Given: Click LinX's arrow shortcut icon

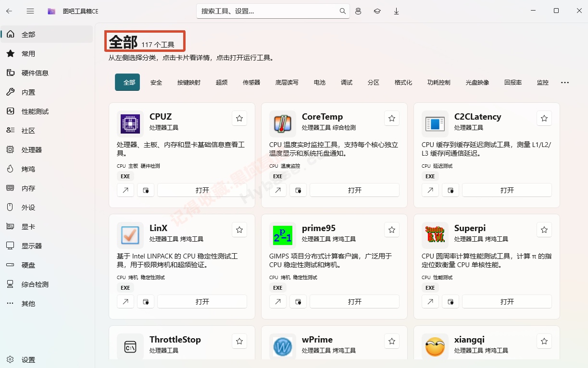Looking at the screenshot, I should 125,302.
